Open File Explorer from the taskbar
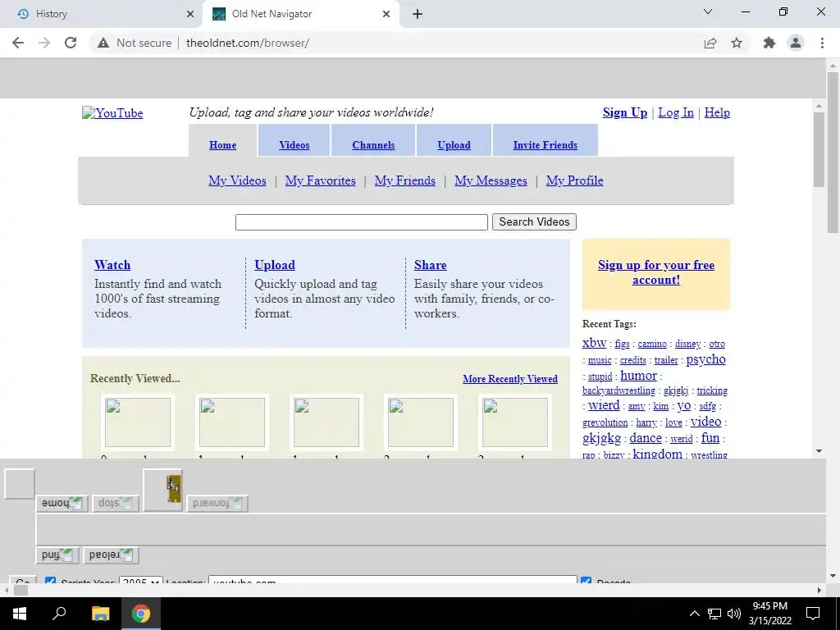Image resolution: width=840 pixels, height=630 pixels. click(100, 614)
